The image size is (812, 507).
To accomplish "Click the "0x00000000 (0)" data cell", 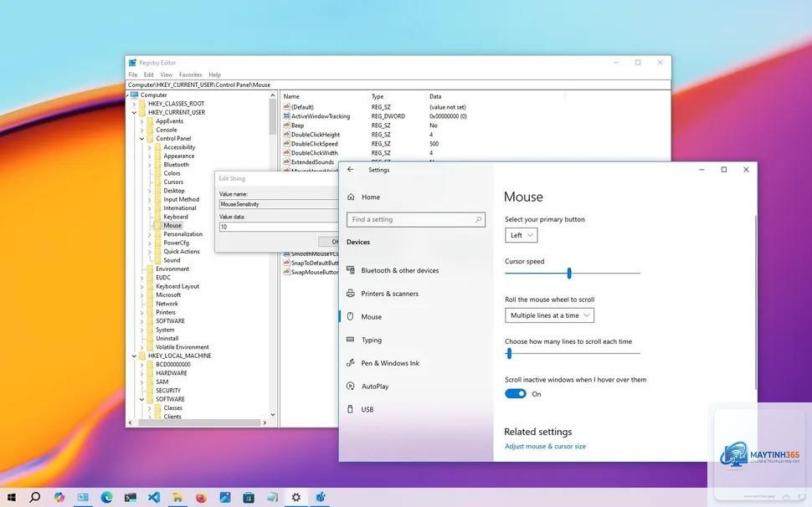I will coord(448,116).
